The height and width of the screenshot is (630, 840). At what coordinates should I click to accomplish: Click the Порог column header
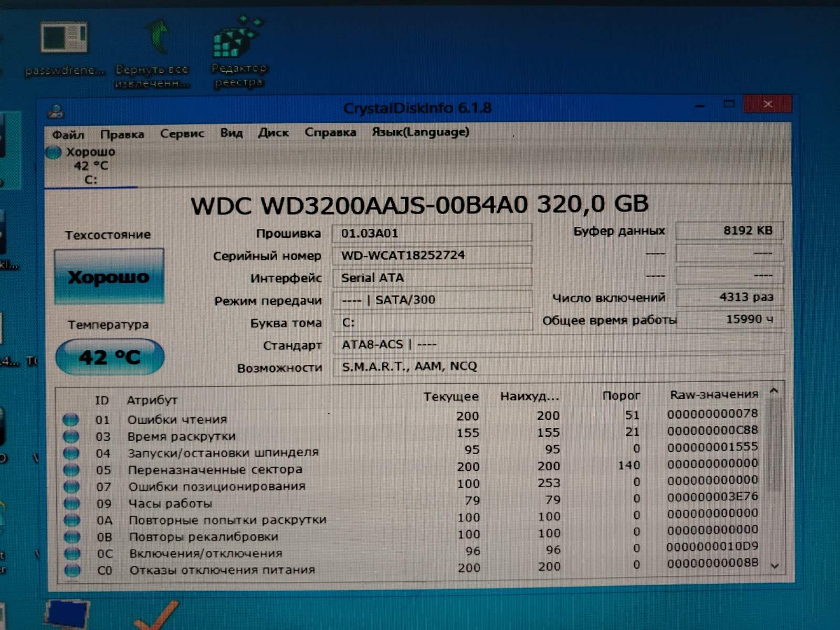(x=621, y=396)
